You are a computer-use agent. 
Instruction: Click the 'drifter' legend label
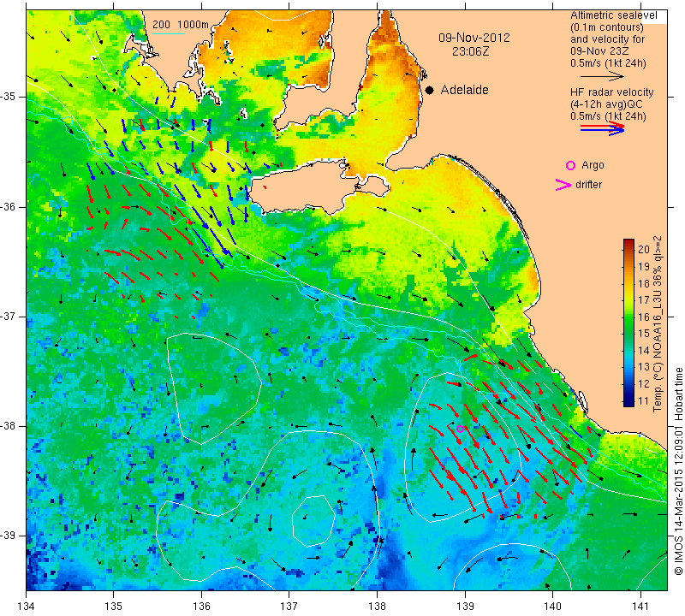(588, 185)
